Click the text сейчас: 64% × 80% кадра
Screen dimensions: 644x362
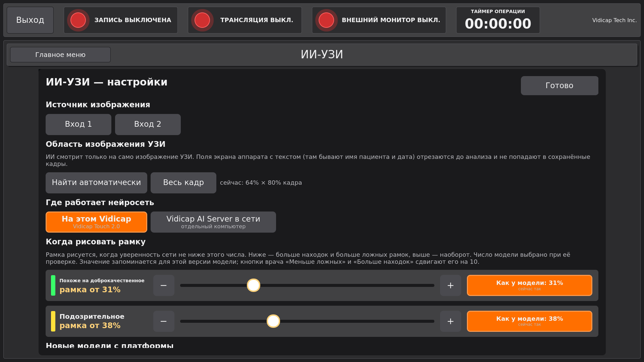(x=261, y=183)
